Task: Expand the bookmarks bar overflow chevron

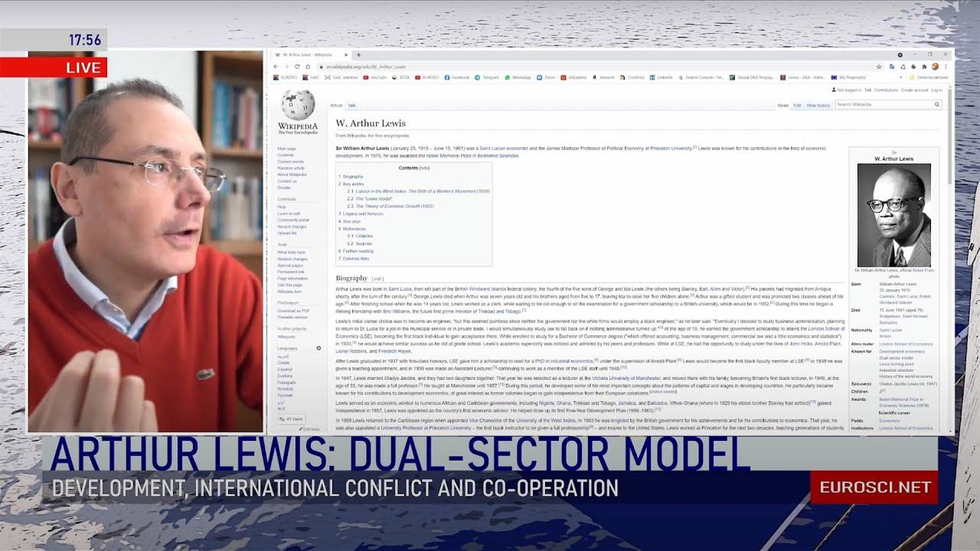Action: [x=901, y=77]
